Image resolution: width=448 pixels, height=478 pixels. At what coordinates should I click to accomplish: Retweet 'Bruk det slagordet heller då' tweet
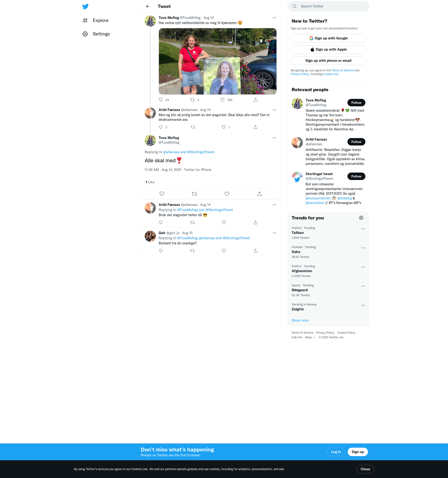tap(192, 223)
